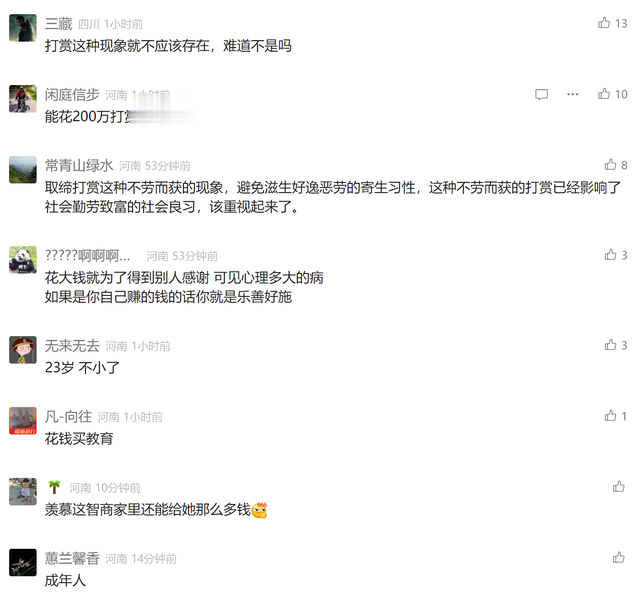Like 无来无去's comment about 23岁

coord(610,345)
